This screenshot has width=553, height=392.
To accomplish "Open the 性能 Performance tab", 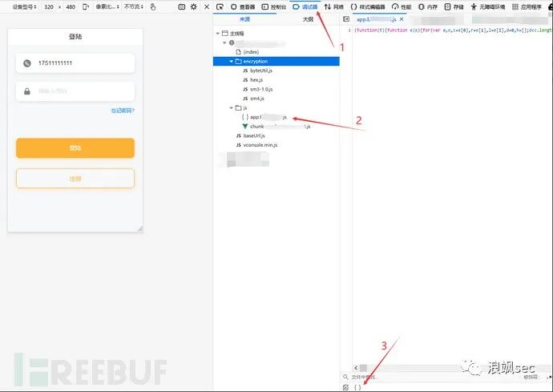I will [402, 6].
